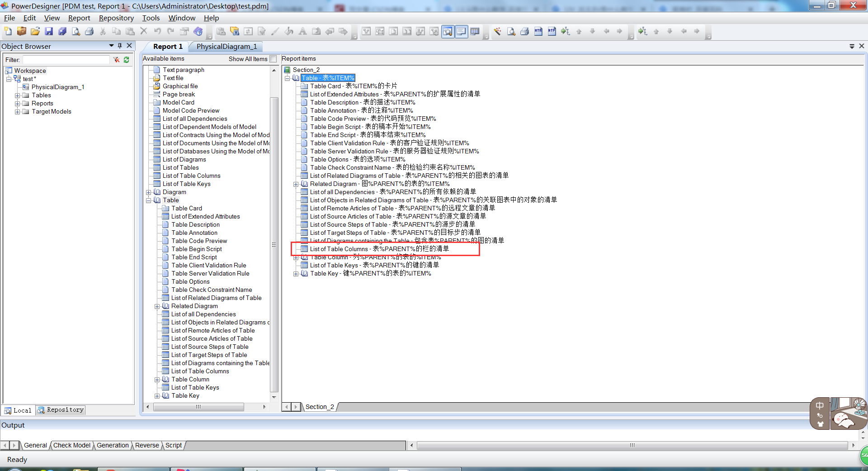Expand the Target Models folder
The image size is (868, 471).
coord(18,111)
